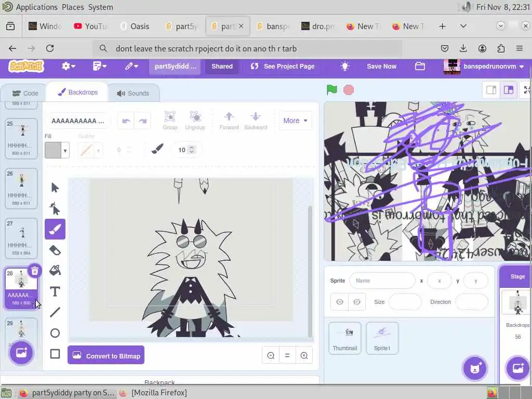Click Firefox list all tabs chevron

point(463,26)
